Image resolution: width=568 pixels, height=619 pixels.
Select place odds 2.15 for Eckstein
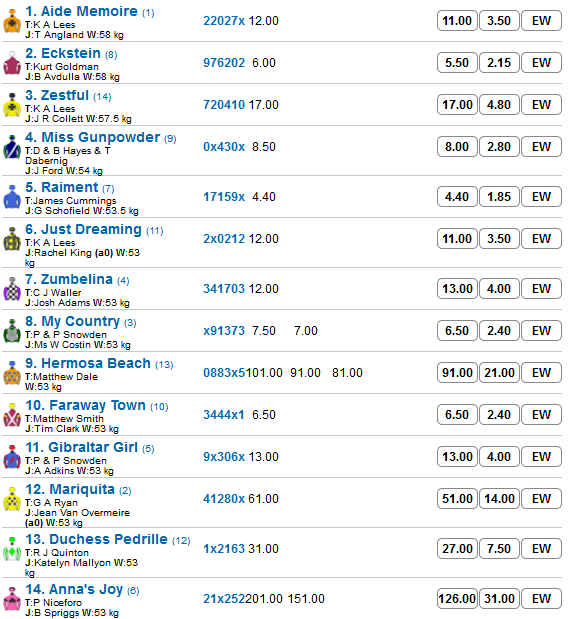(499, 63)
